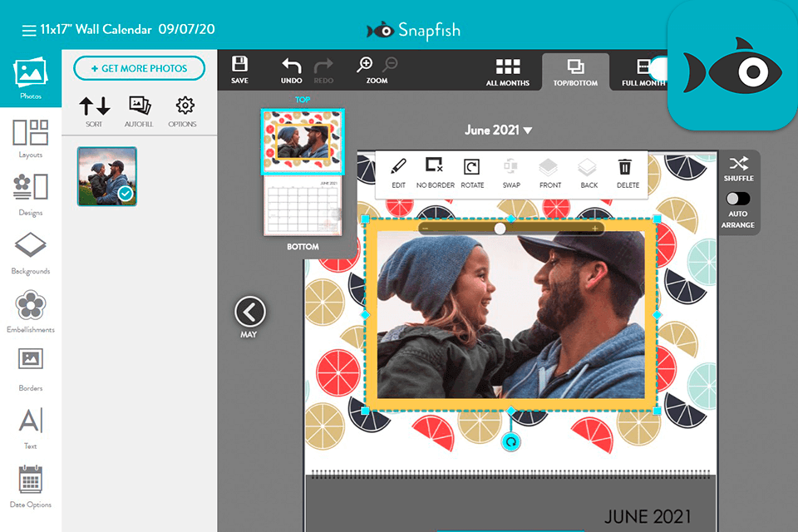Rotate the selected photo
798x532 pixels.
pyautogui.click(x=472, y=172)
